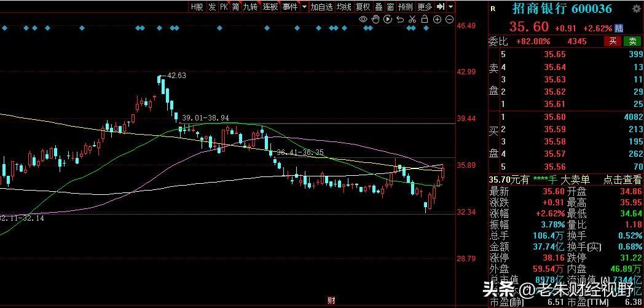Viewport: 644px width, 308px height.
Task: Open the 更多 more menu
Action: click(425, 7)
